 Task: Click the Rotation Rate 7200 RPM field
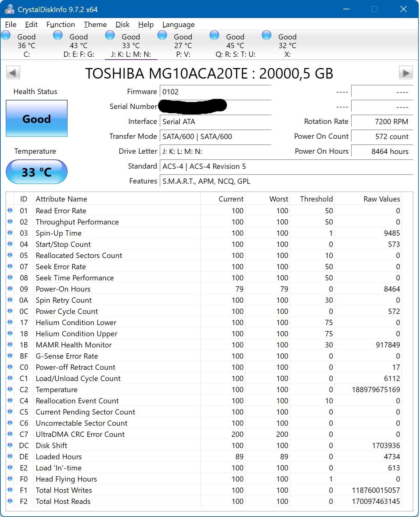click(x=382, y=122)
